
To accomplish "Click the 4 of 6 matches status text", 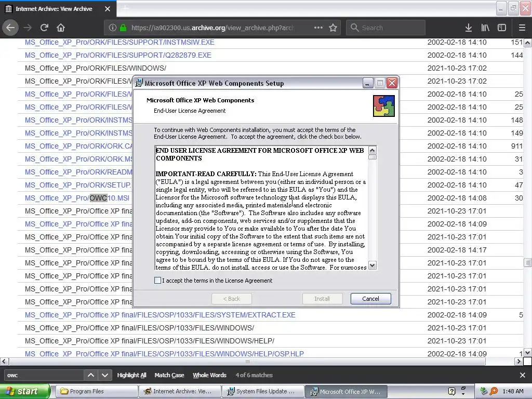I will click(254, 375).
